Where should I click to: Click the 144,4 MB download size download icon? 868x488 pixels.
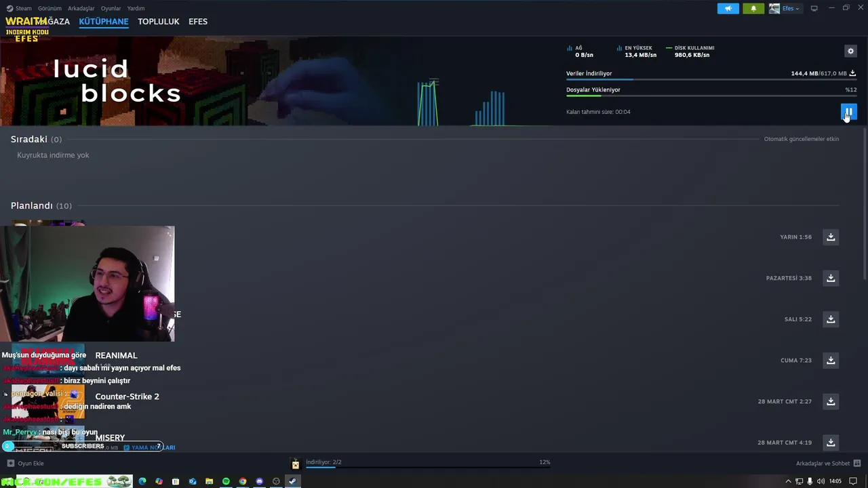coord(852,73)
